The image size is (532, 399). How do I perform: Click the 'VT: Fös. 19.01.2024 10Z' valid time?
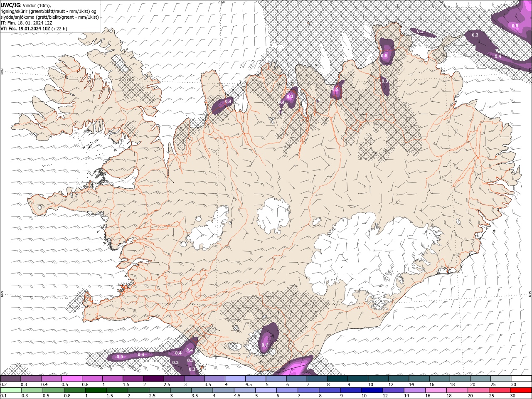pyautogui.click(x=26, y=29)
